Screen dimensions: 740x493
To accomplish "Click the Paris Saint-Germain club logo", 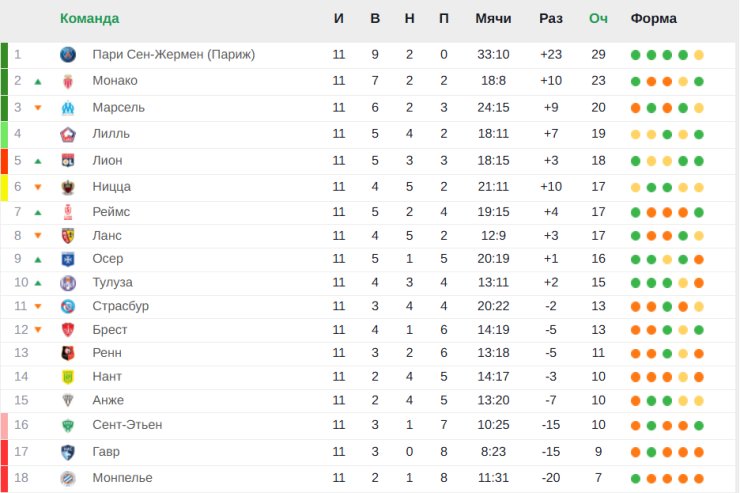I will pos(68,55).
